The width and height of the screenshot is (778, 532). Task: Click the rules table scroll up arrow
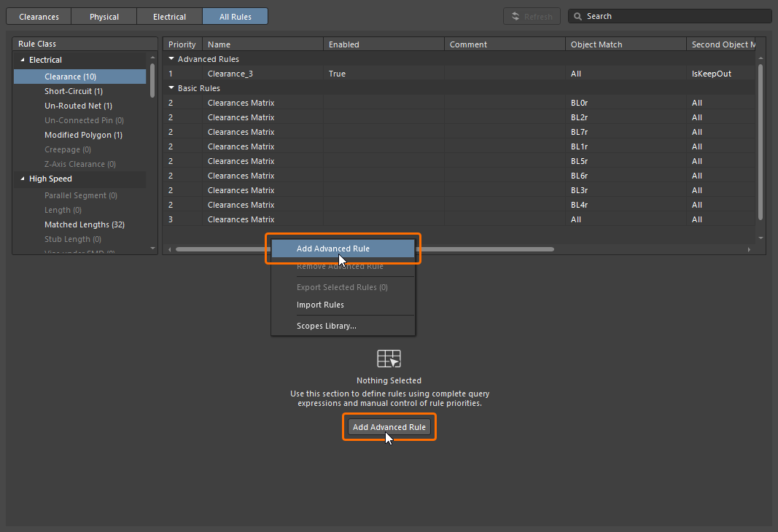761,58
